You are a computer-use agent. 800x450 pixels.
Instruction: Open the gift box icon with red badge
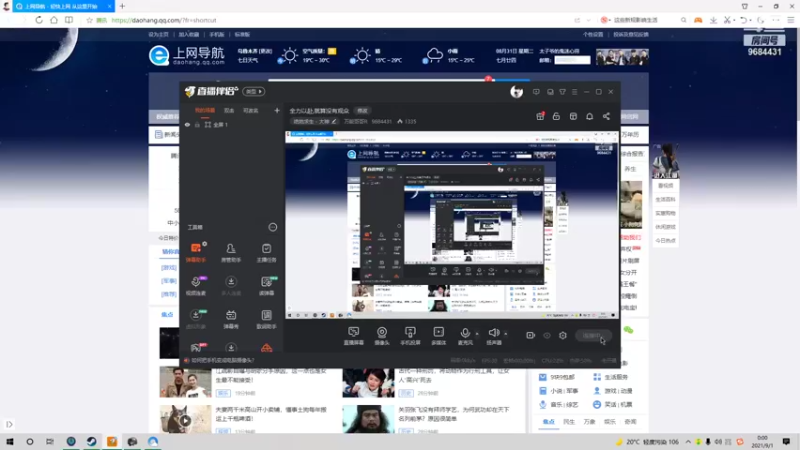[540, 116]
